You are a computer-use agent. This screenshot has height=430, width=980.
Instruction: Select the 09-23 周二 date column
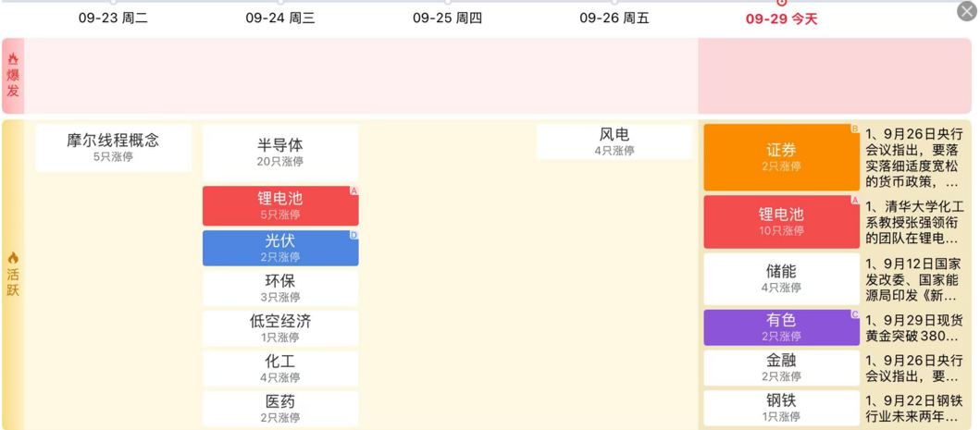coord(113,18)
